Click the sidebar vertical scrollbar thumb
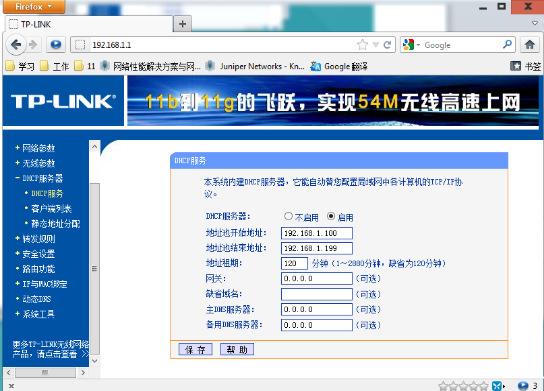The image size is (544, 391). pyautogui.click(x=95, y=269)
